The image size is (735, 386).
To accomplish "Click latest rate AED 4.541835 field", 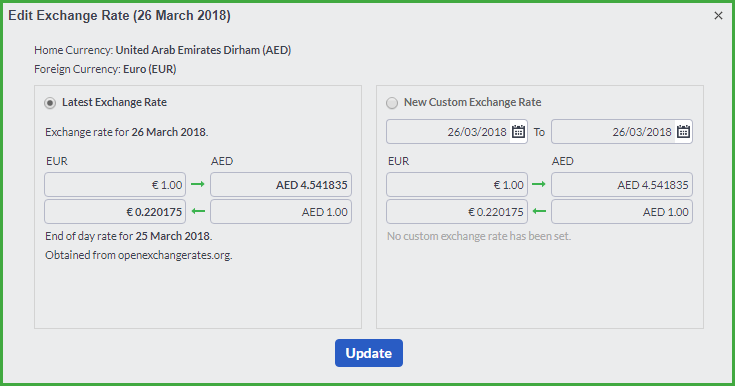I will [x=281, y=185].
